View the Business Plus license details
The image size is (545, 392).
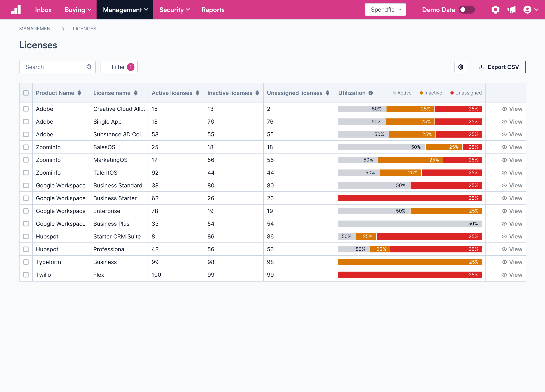(512, 224)
